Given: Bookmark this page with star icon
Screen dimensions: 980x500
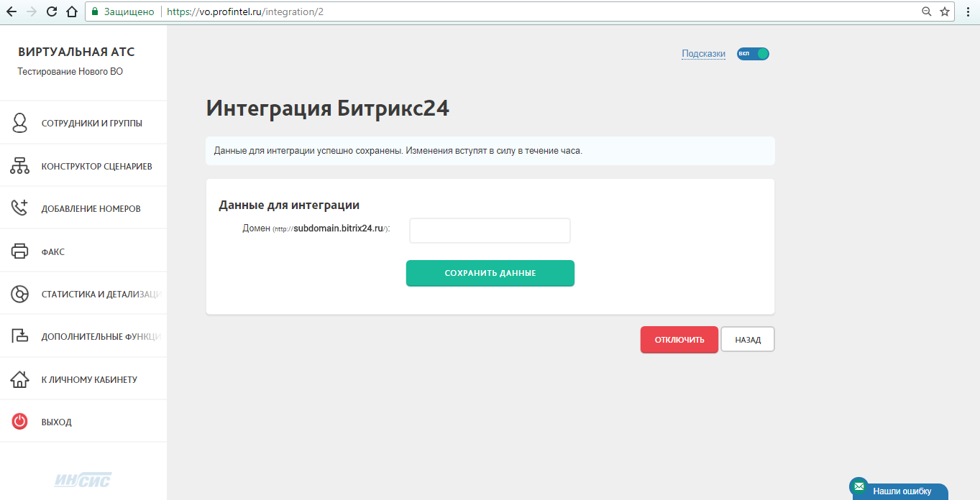Looking at the screenshot, I should coord(945,11).
